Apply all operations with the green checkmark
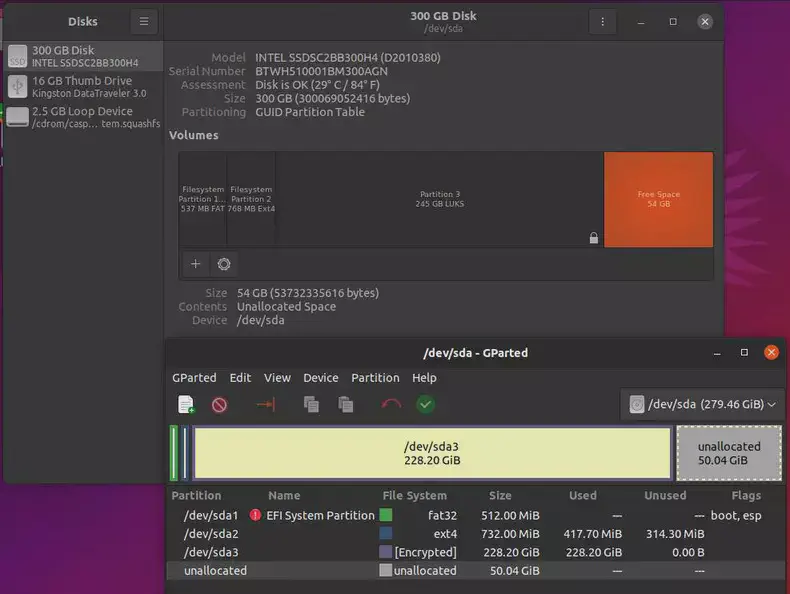This screenshot has width=790, height=594. 426,404
